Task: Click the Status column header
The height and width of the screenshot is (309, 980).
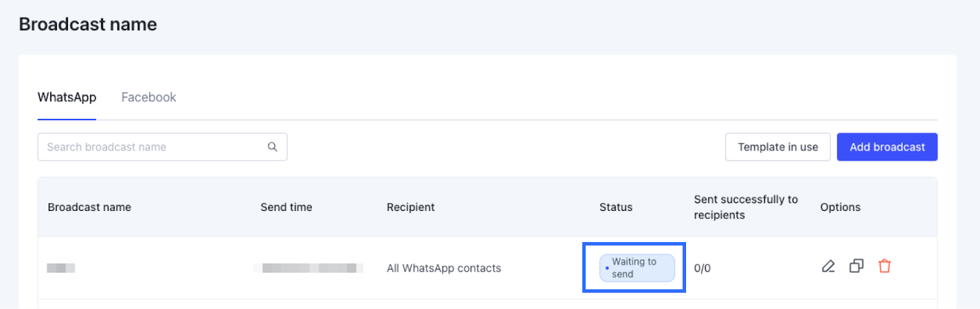Action: pos(616,207)
